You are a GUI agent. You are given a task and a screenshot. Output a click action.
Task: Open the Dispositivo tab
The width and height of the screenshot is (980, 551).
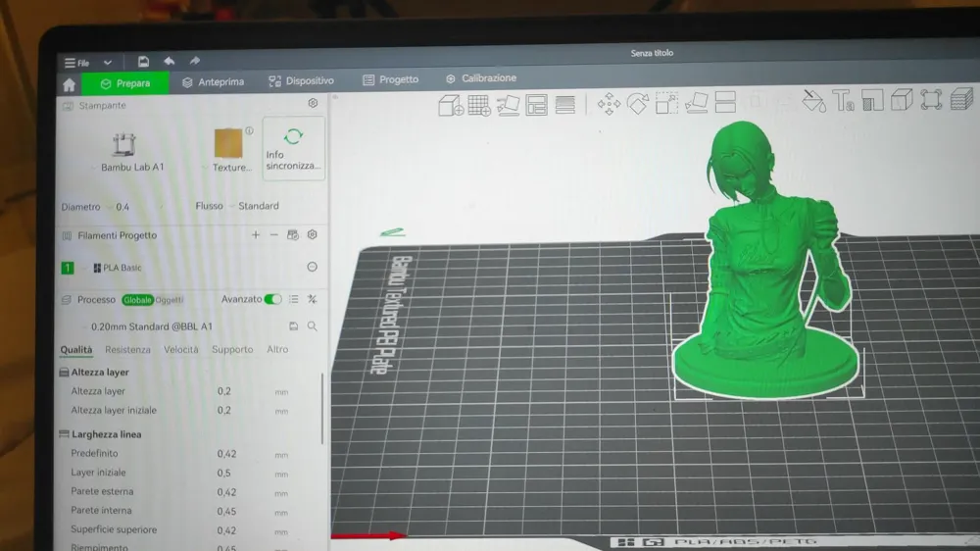point(301,80)
